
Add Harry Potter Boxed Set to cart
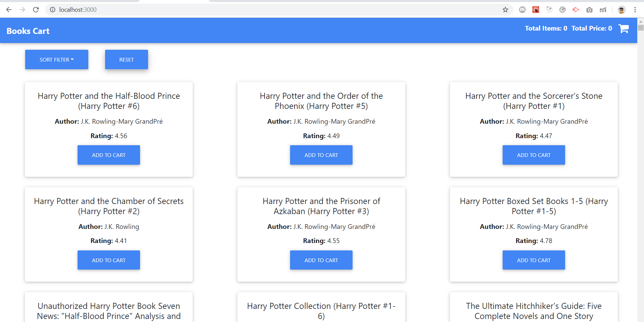[534, 260]
